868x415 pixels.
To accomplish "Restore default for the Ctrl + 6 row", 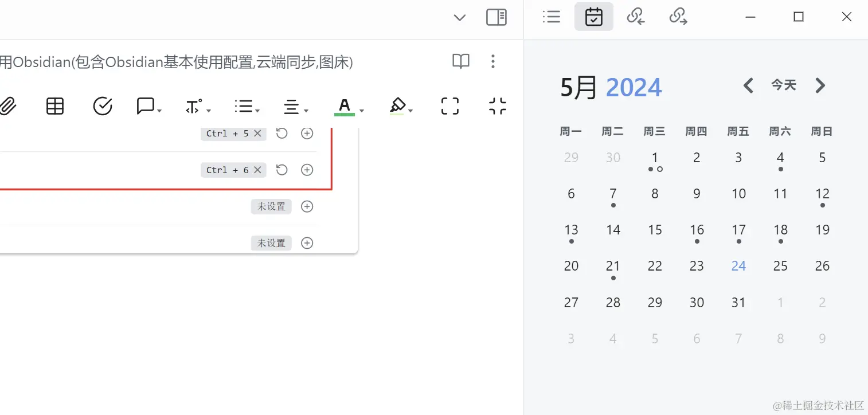I will tap(281, 170).
